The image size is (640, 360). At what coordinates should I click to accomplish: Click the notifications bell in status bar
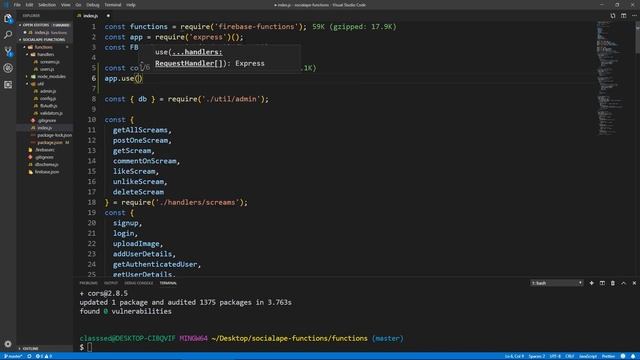click(x=633, y=356)
